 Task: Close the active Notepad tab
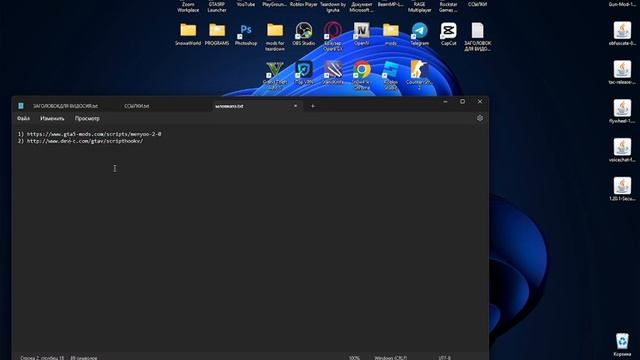pos(296,106)
